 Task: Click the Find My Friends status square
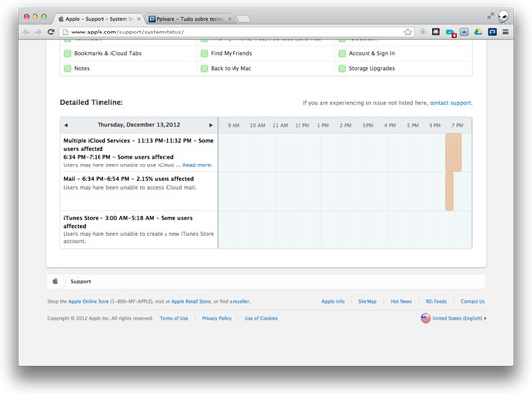point(204,53)
